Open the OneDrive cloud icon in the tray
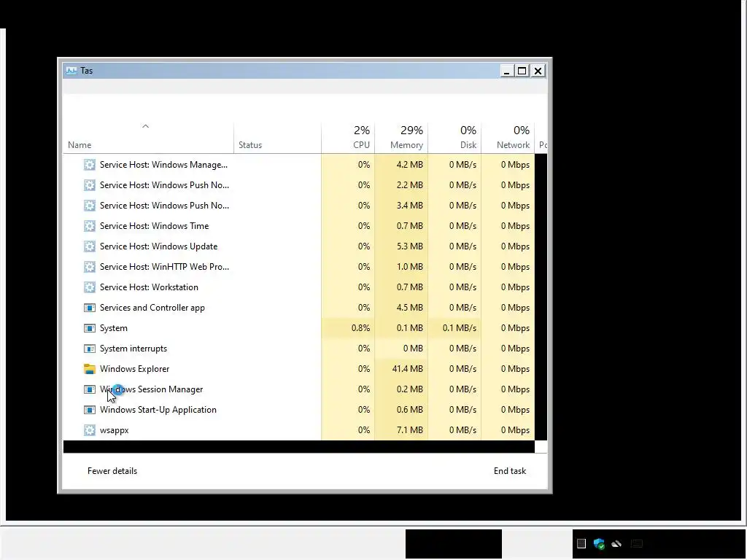The height and width of the screenshot is (560, 747). point(616,543)
